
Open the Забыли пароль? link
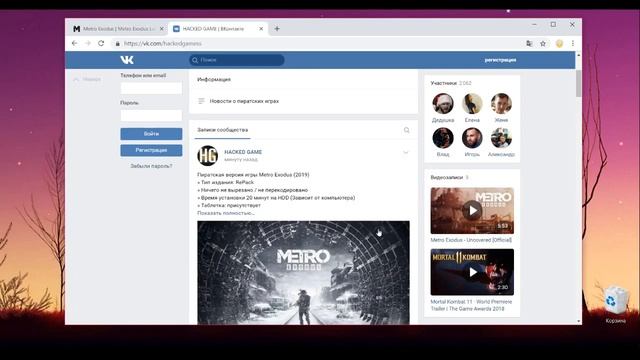pyautogui.click(x=151, y=166)
